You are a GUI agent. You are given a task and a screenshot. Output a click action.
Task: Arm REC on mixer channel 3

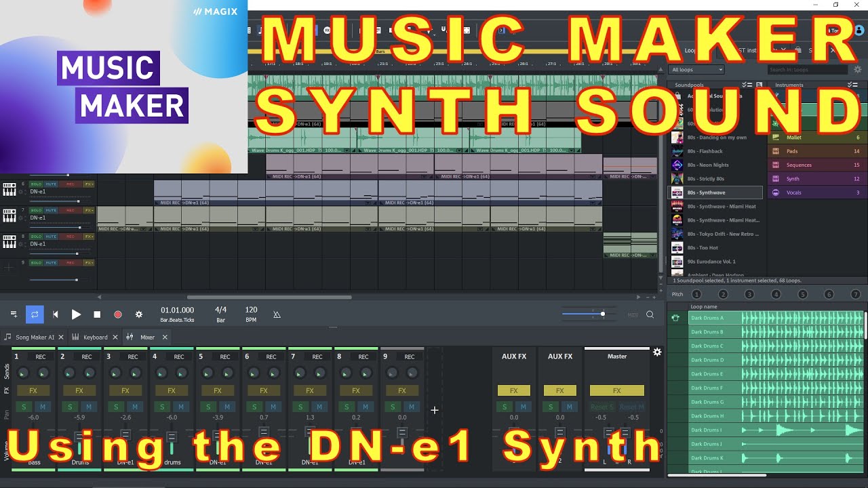133,357
